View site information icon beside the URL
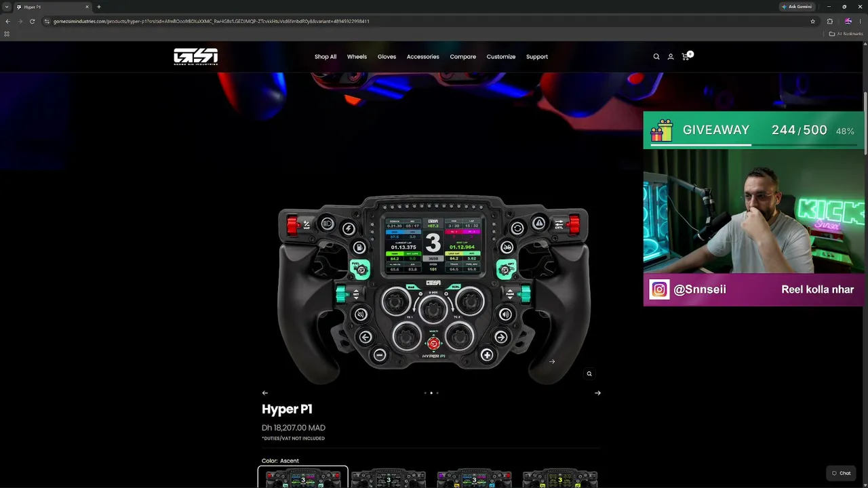This screenshot has width=868, height=488. pyautogui.click(x=47, y=21)
